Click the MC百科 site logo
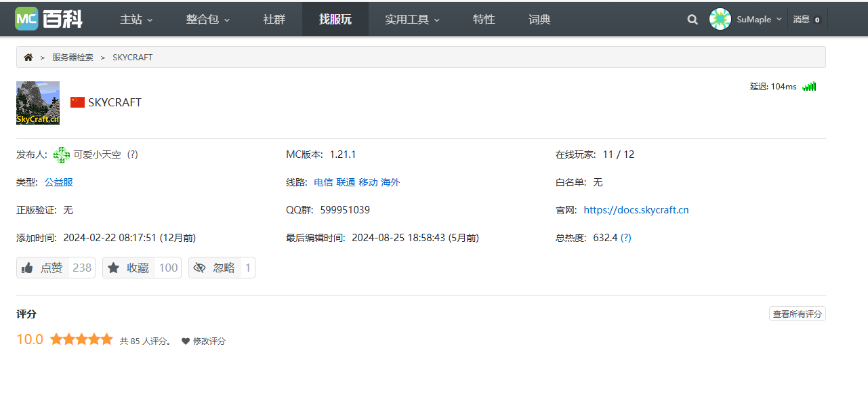868x397 pixels. [x=49, y=19]
